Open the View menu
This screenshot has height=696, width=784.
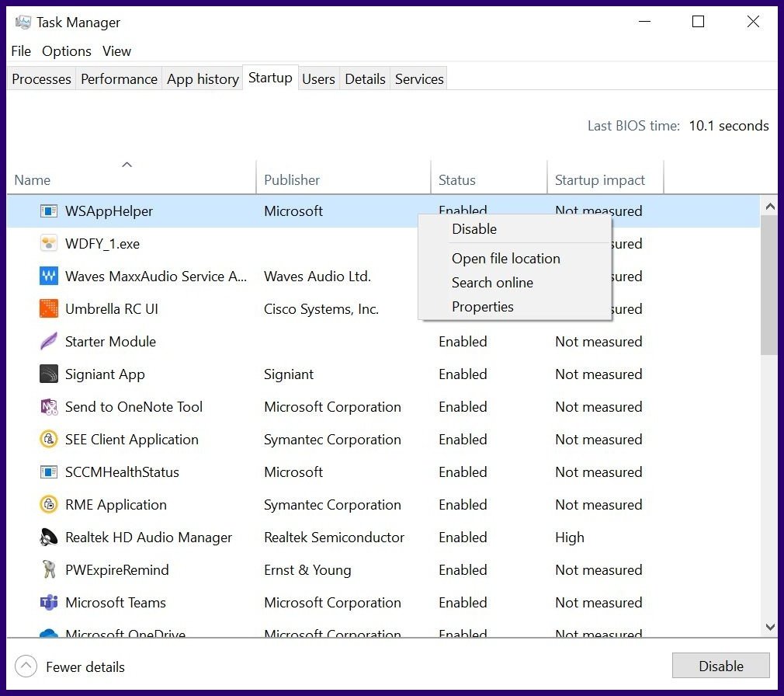(116, 51)
